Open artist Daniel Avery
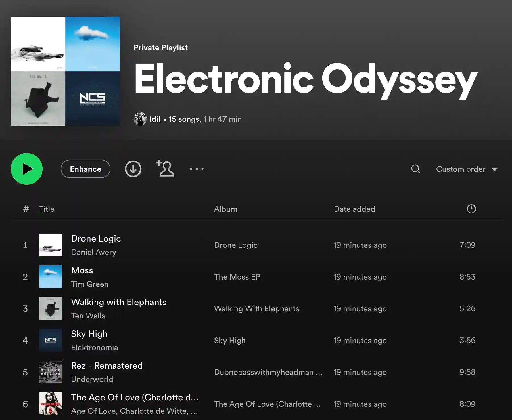This screenshot has height=420, width=512. pos(94,252)
